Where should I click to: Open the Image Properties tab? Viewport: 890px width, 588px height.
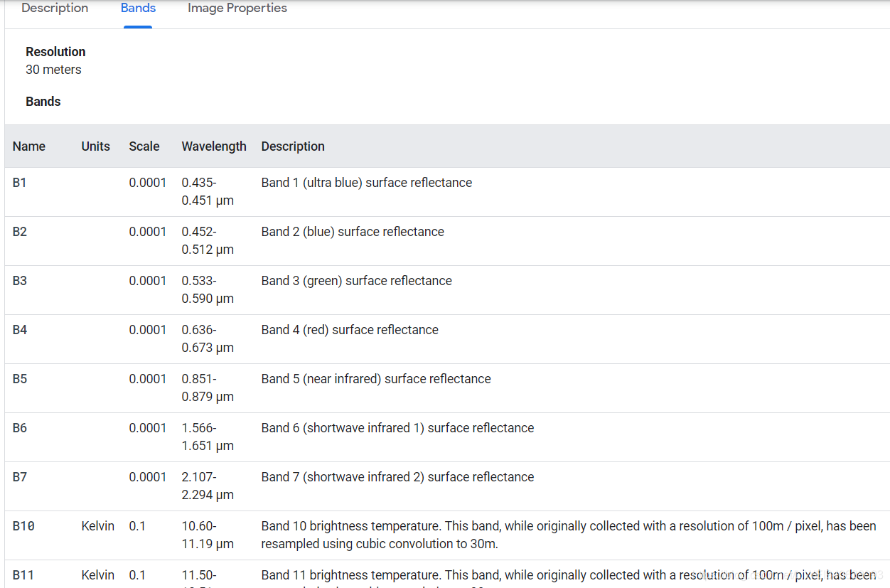coord(237,9)
